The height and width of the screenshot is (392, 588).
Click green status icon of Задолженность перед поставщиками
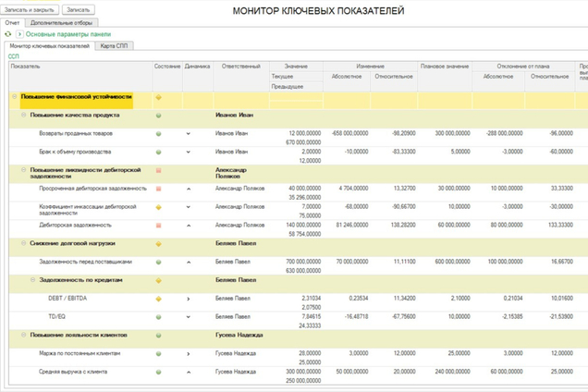click(159, 263)
